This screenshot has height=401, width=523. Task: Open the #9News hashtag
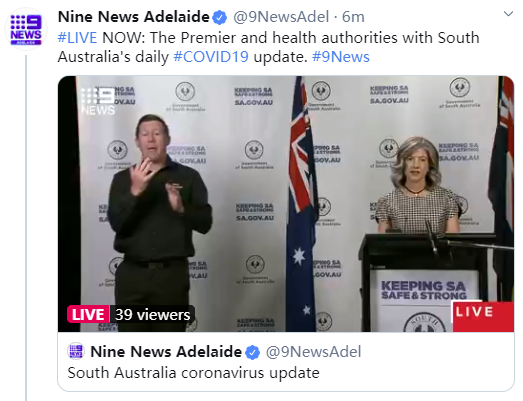341,57
